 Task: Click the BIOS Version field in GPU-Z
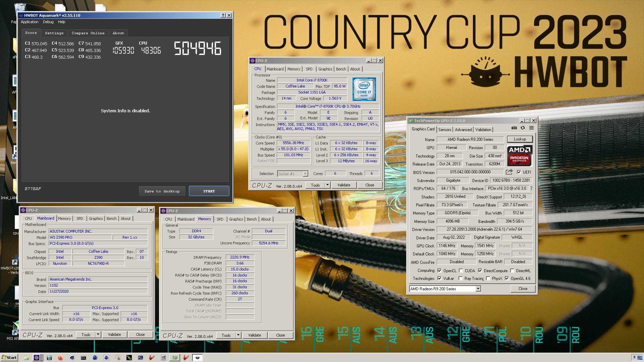tap(470, 172)
